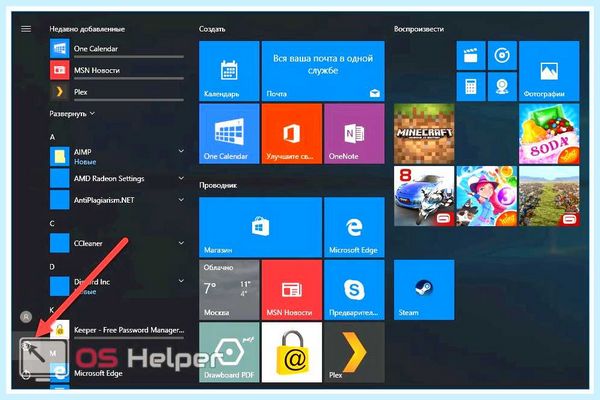Open AntiPlagiarism.NET in app list
Image resolution: width=600 pixels, height=400 pixels.
point(117,200)
